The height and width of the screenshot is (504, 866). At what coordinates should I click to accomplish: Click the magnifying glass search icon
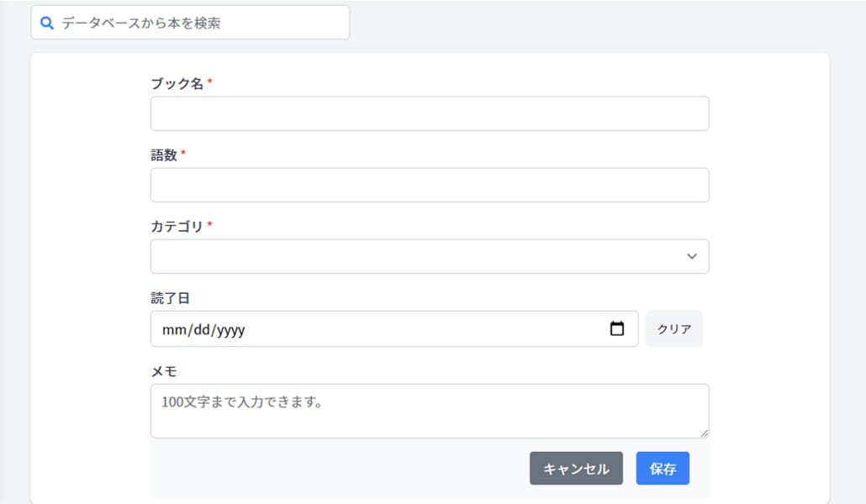coord(47,24)
